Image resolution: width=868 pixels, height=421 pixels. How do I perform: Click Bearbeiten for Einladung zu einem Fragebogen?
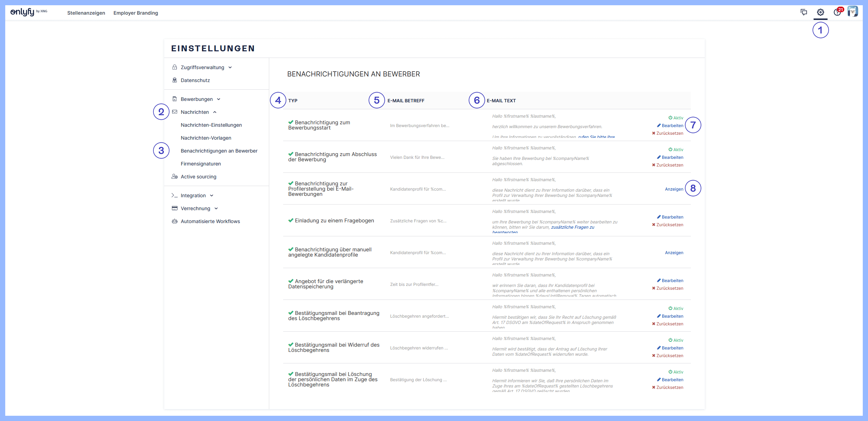[670, 217]
